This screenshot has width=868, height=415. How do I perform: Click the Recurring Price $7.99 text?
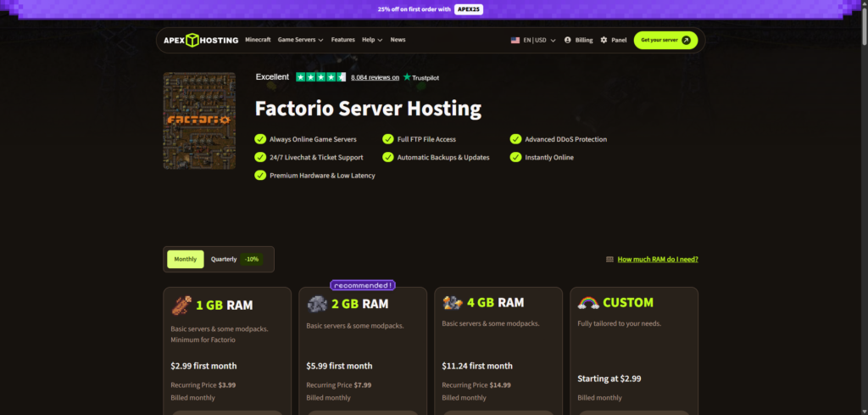tap(339, 384)
